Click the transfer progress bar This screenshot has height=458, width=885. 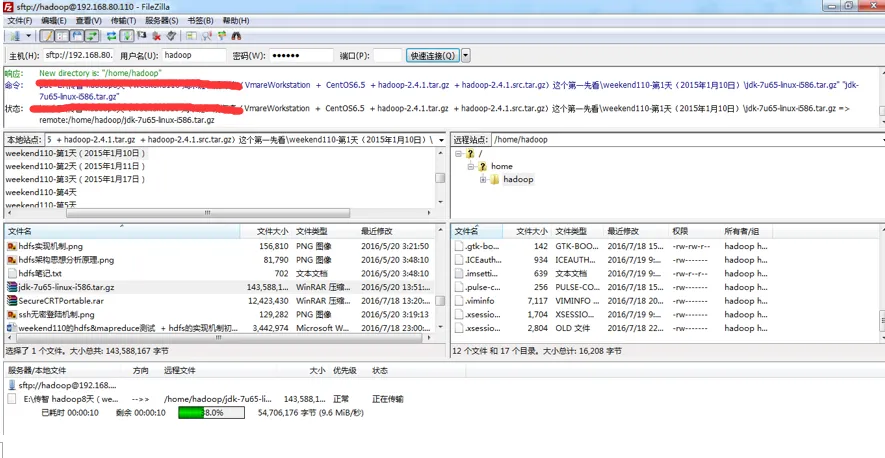point(211,413)
